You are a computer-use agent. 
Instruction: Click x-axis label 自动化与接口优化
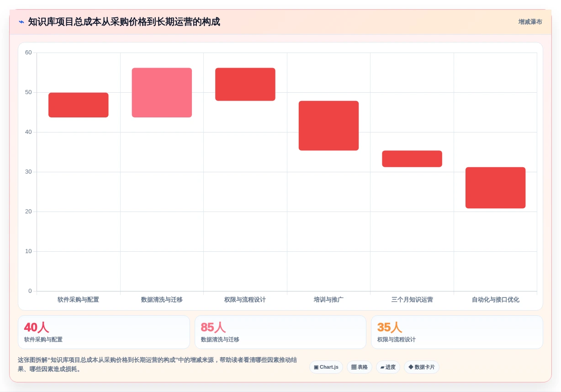tap(495, 300)
